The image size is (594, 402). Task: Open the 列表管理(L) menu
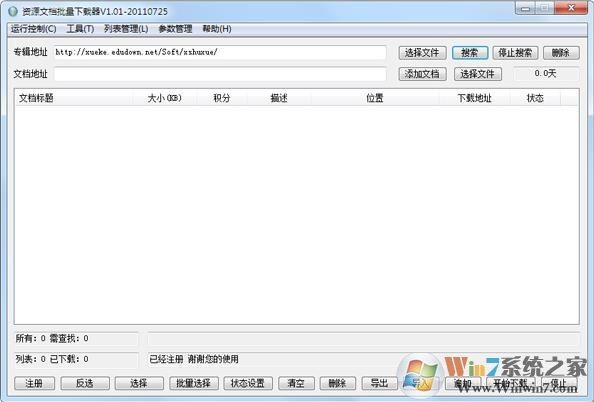[x=126, y=29]
